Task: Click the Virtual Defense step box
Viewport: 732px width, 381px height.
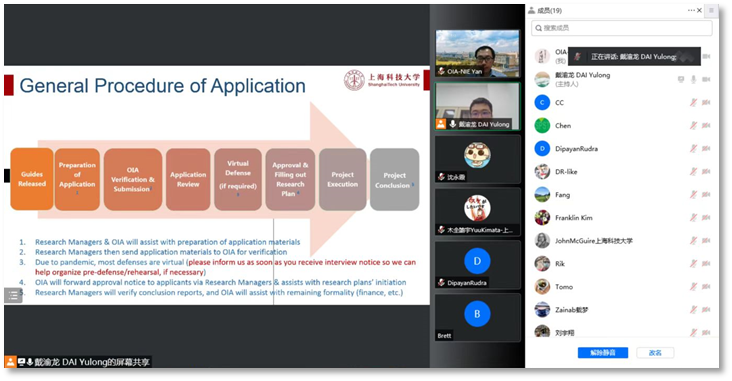Action: (x=238, y=179)
